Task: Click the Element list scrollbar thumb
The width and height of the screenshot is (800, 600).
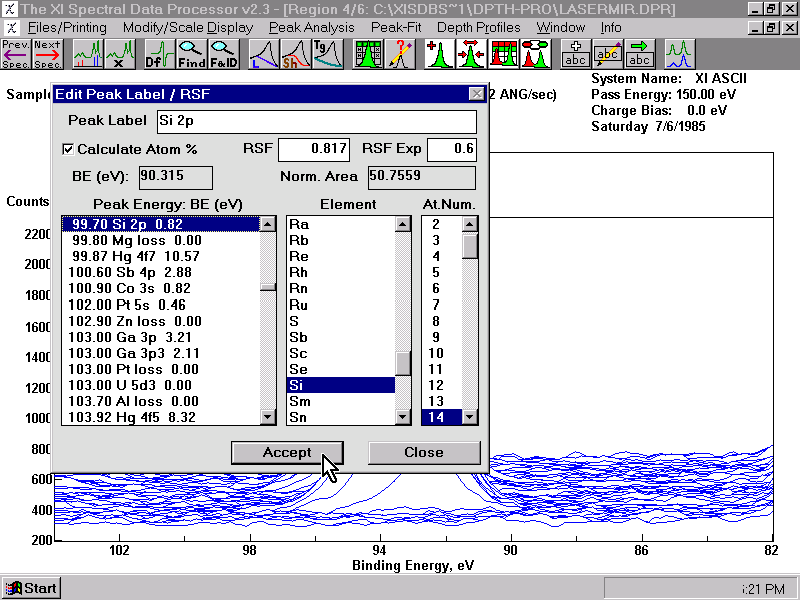Action: [403, 363]
